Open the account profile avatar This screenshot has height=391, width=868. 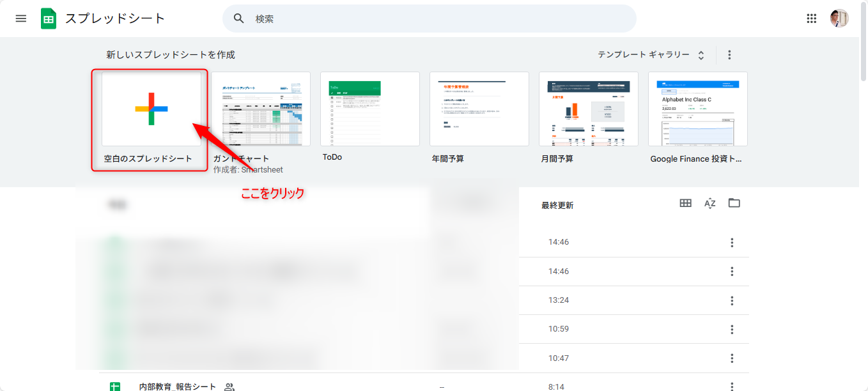[839, 19]
